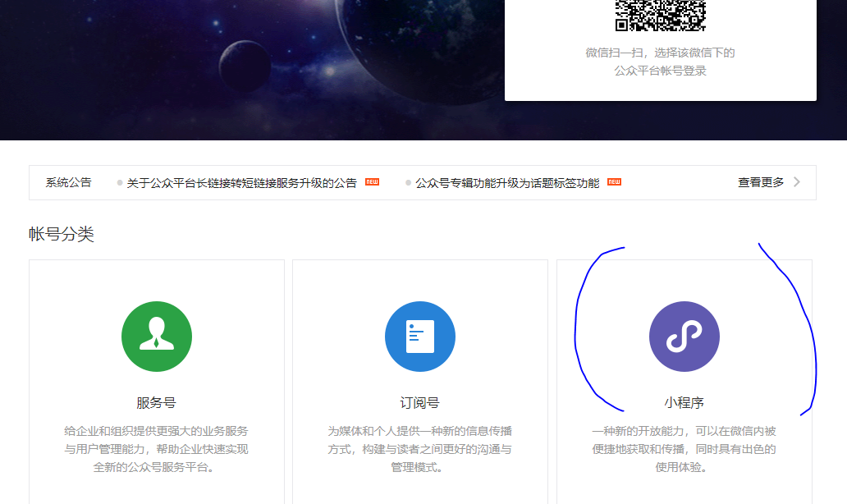This screenshot has height=504, width=847.
Task: Select the green 服务号 avatar icon
Action: point(156,337)
